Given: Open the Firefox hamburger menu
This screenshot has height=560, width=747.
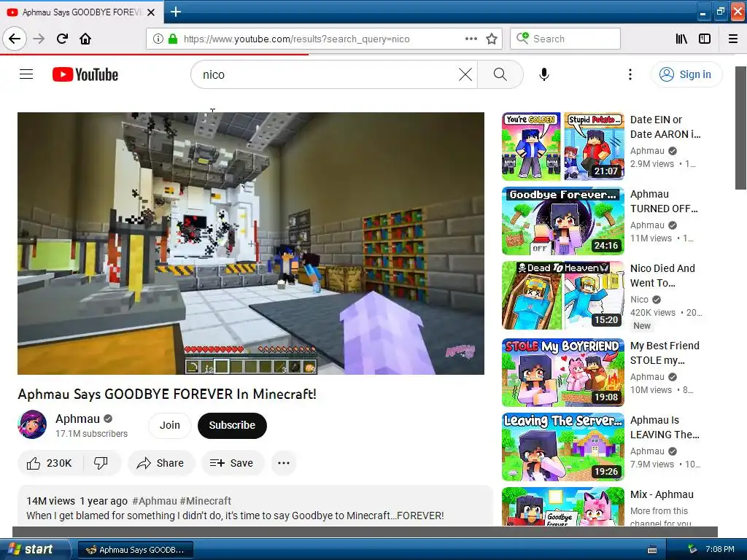Looking at the screenshot, I should pos(733,39).
